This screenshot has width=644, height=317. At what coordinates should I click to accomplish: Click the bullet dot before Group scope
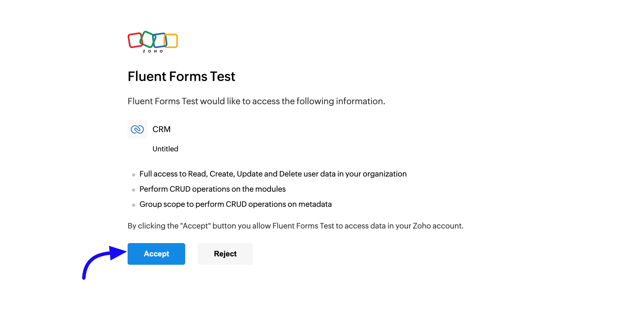click(x=133, y=205)
